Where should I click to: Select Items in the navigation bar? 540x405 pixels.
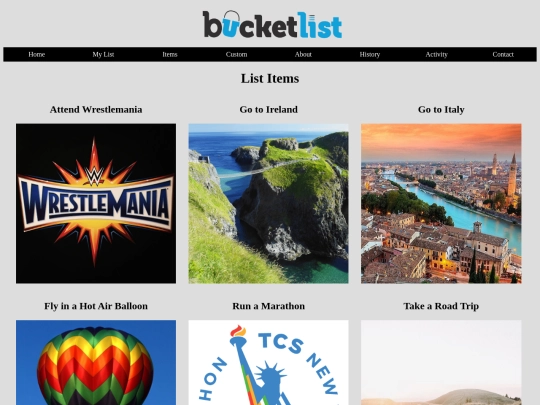point(170,54)
